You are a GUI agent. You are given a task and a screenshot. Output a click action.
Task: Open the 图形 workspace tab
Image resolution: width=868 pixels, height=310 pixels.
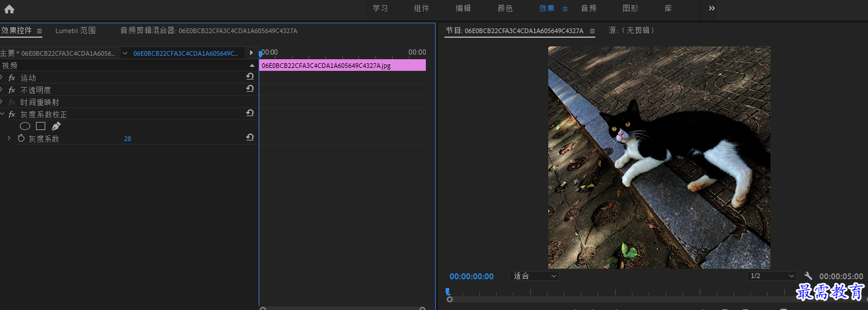(630, 8)
